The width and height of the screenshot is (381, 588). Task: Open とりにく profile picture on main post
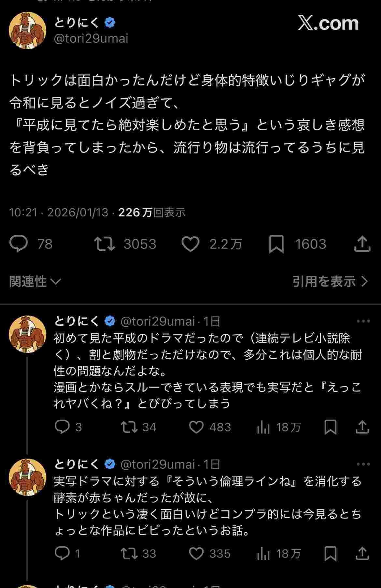[27, 31]
